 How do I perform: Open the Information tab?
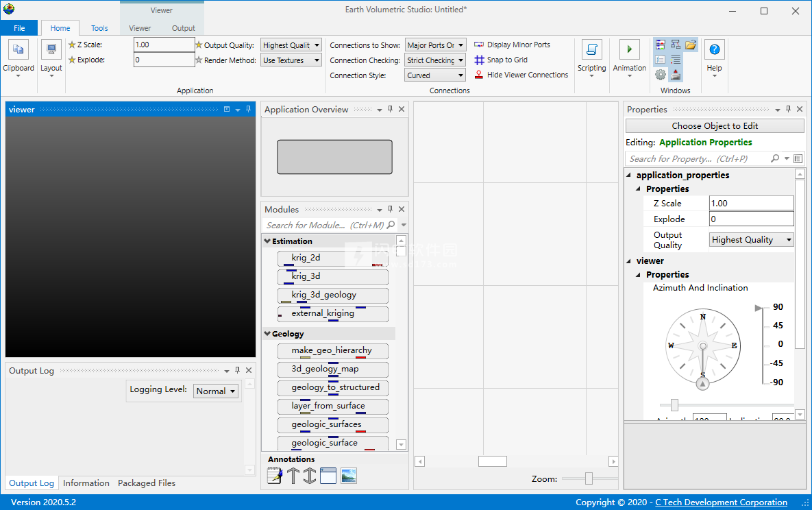[x=86, y=483]
